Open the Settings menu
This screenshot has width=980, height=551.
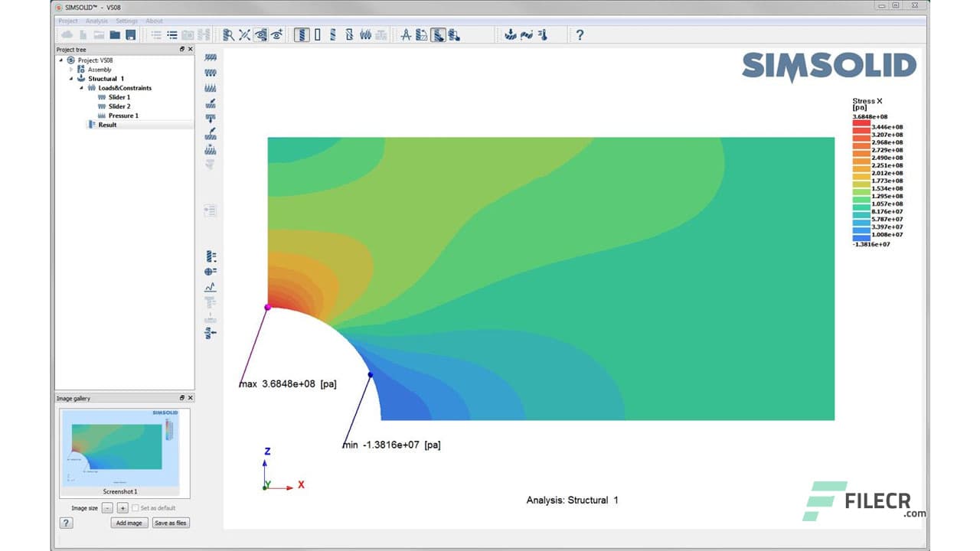(126, 21)
